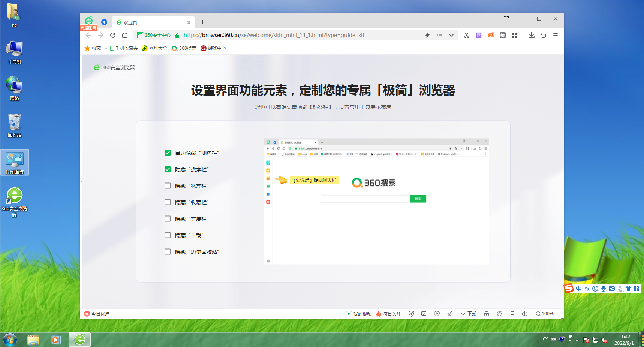Screen dimensions: 644x347
Task: Open 今日优选 in status bar
Action: click(x=97, y=314)
